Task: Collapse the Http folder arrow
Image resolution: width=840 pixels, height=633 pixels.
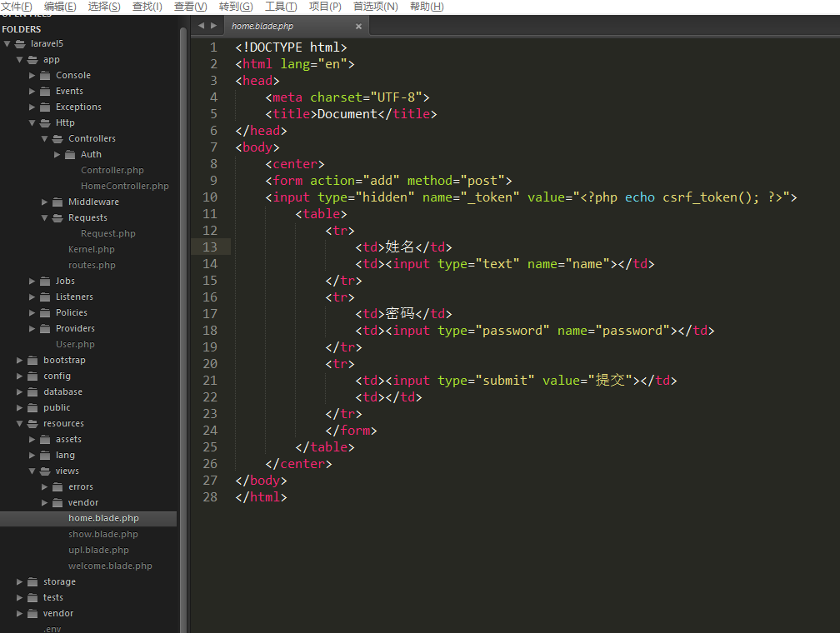Action: 32,122
